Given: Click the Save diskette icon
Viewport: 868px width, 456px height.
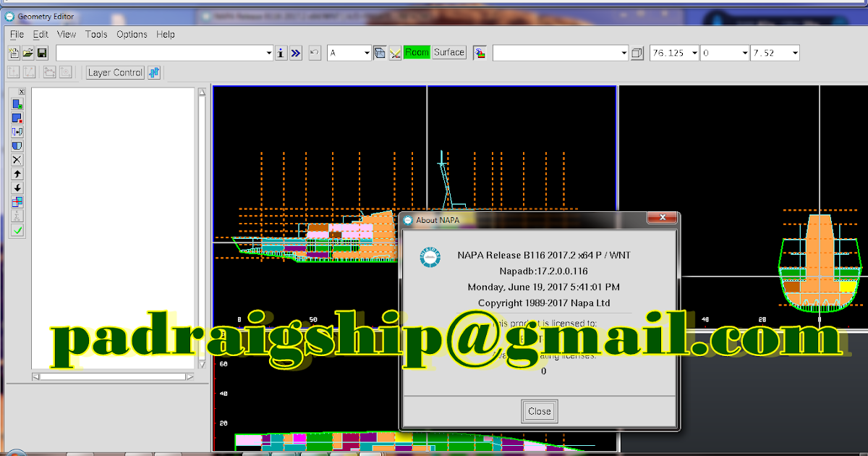Looking at the screenshot, I should [x=42, y=53].
